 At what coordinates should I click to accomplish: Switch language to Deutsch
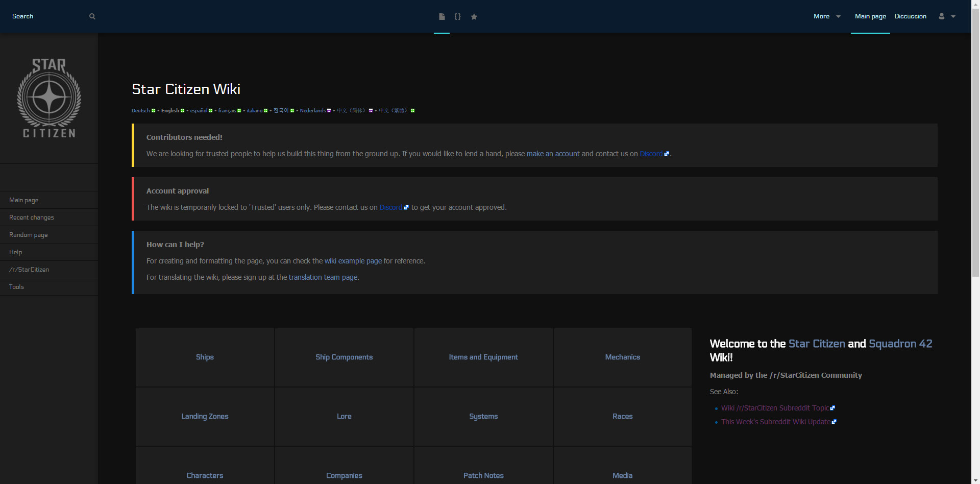point(141,111)
